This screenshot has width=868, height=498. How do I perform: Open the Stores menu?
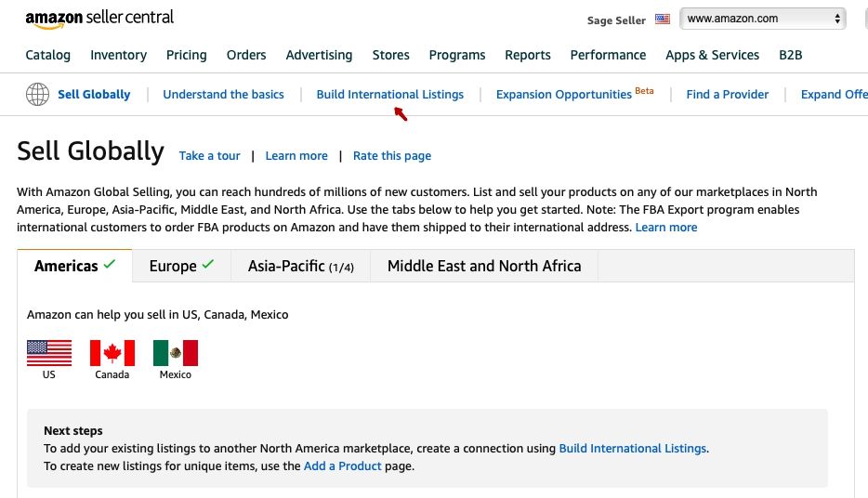coord(391,55)
